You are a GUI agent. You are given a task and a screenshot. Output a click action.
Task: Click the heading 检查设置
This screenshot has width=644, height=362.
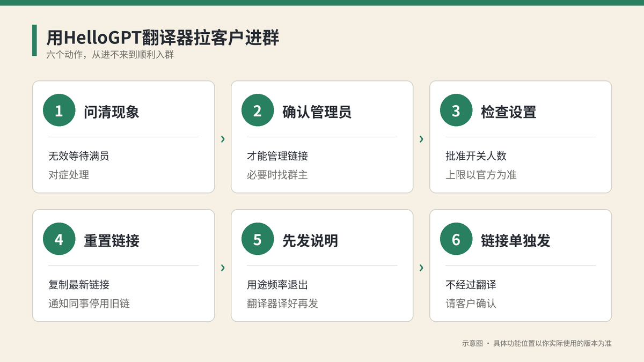(509, 112)
